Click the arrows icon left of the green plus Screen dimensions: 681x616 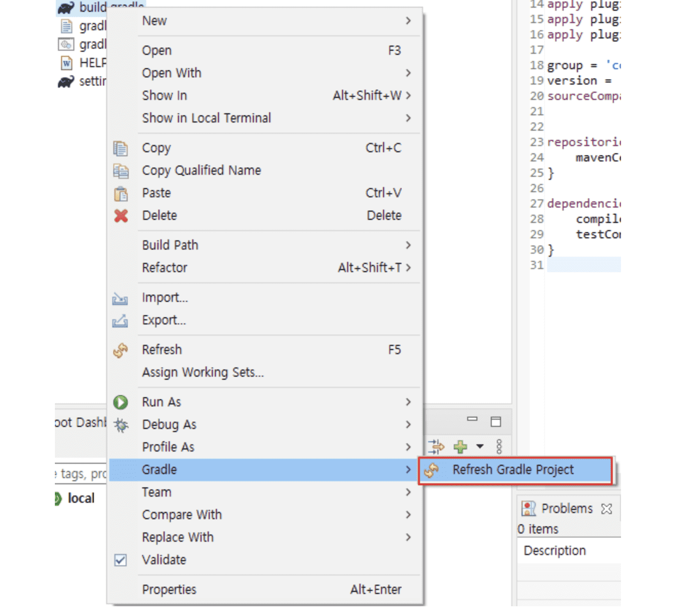(436, 446)
